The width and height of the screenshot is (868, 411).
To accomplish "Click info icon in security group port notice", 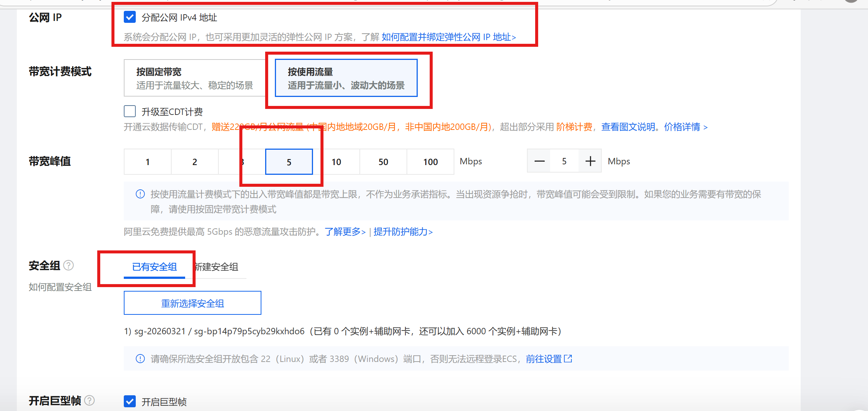I will tap(140, 359).
